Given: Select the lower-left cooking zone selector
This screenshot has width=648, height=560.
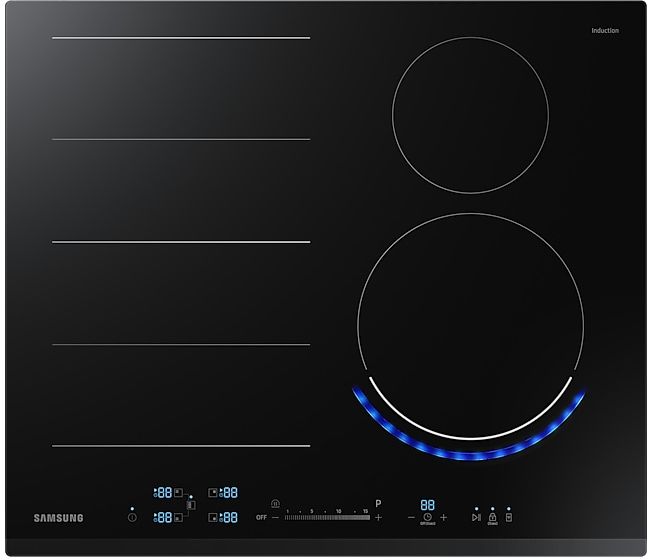Looking at the screenshot, I should 178,517.
